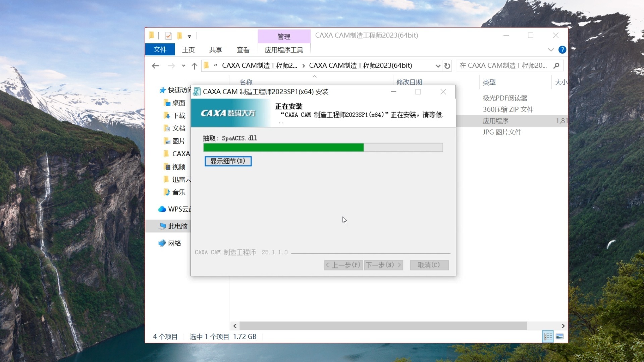Open 下载 folder in the navigation pane

(175, 116)
